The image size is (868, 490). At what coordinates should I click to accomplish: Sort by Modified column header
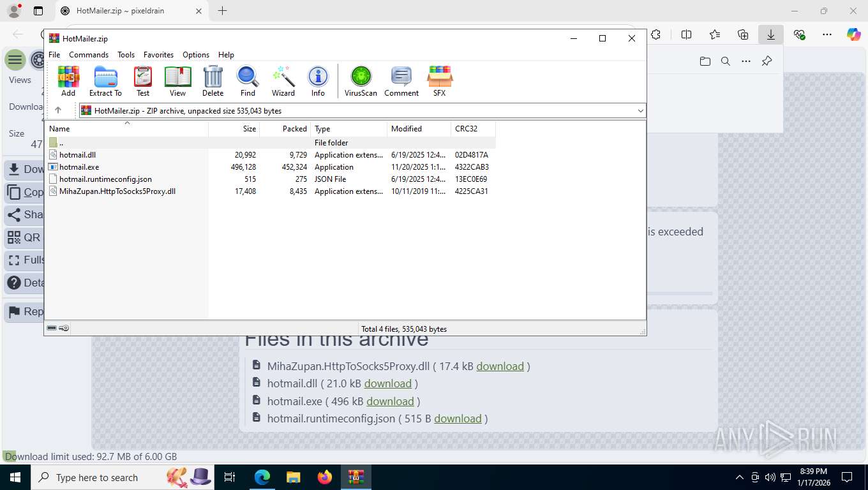point(419,128)
